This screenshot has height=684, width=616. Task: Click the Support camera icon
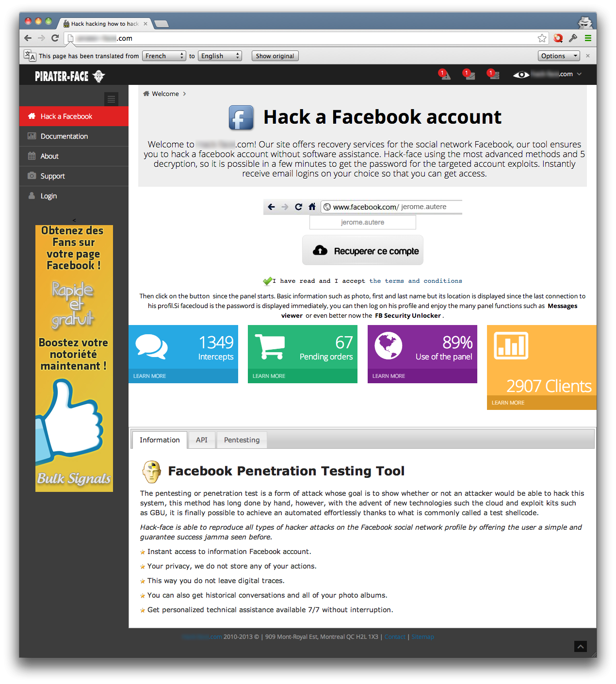click(x=32, y=176)
